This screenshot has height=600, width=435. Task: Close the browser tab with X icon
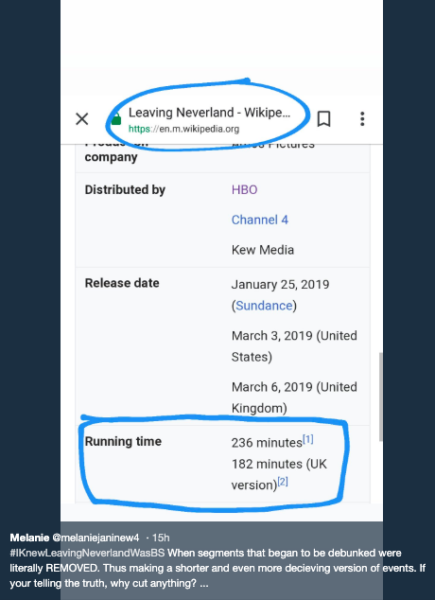pos(82,119)
